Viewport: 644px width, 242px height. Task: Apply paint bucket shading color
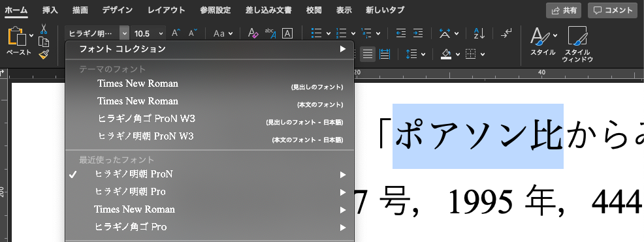pos(446,53)
